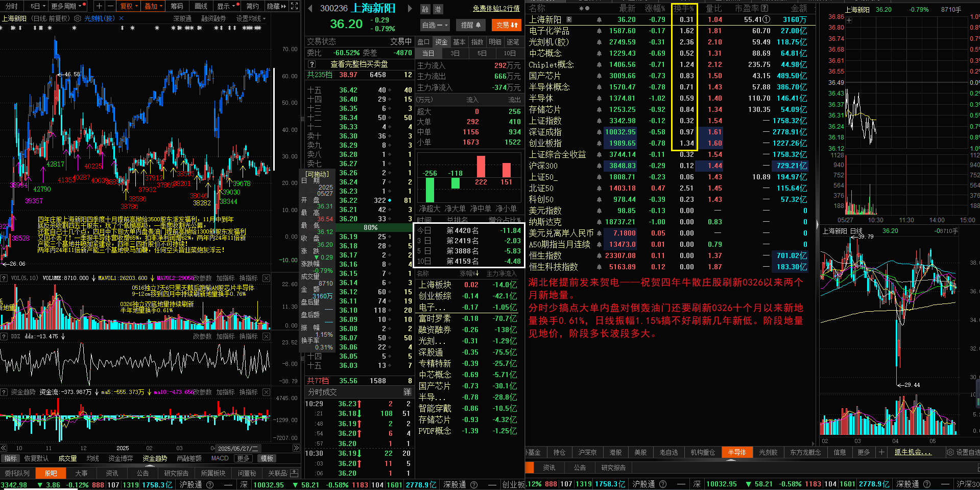Toggle alert bell on 纳斯达克 row
Screen dimensions: 980x490
coord(599,222)
